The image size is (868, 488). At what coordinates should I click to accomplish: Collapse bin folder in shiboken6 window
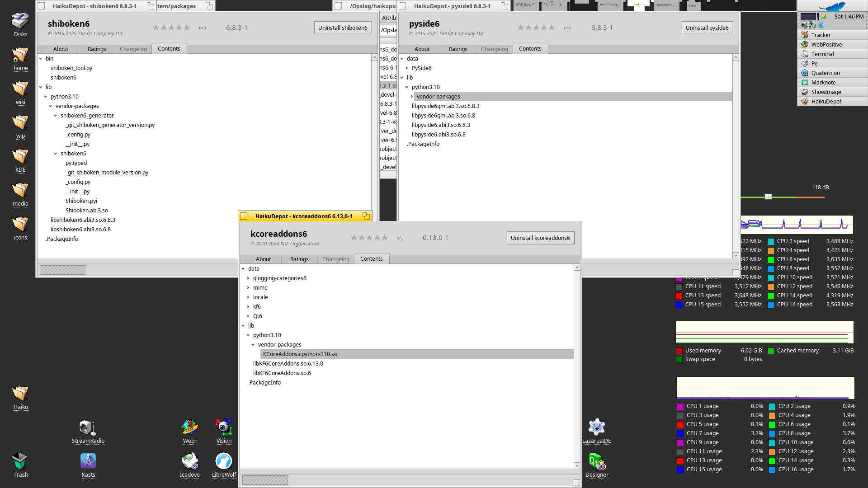[x=41, y=58]
